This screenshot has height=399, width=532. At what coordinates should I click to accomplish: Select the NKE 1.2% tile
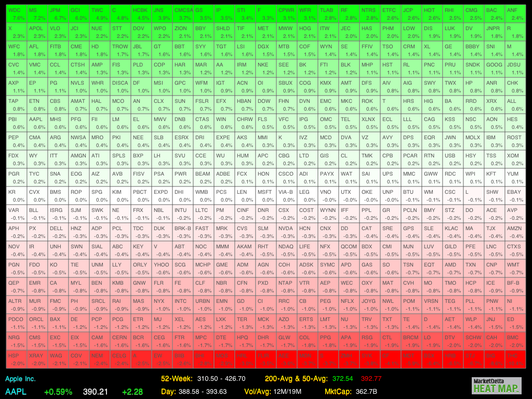tap(265, 69)
